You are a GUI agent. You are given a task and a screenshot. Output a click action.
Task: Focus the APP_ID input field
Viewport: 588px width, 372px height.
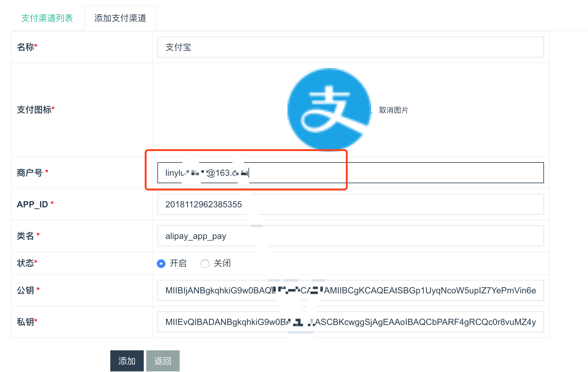click(350, 204)
